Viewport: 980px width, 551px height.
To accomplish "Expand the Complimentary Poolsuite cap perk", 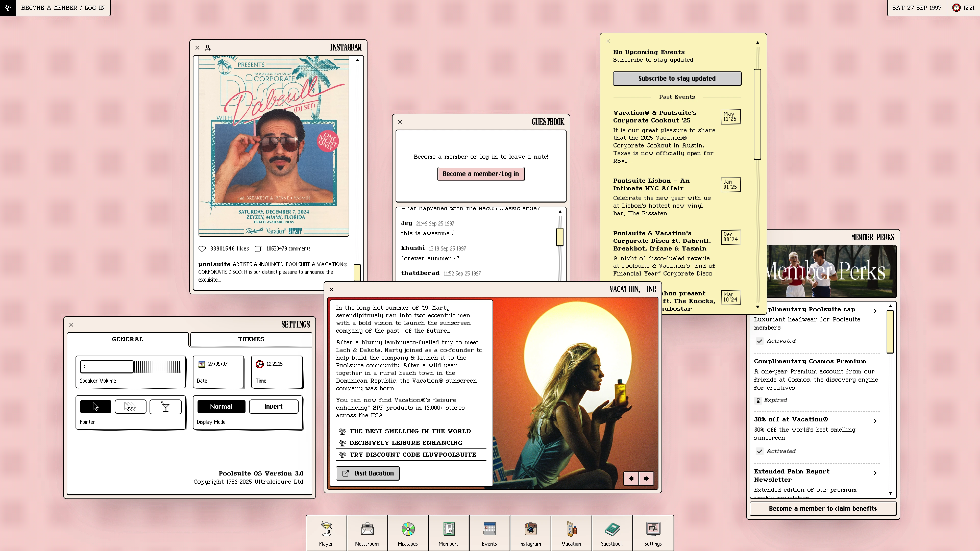I will point(875,310).
